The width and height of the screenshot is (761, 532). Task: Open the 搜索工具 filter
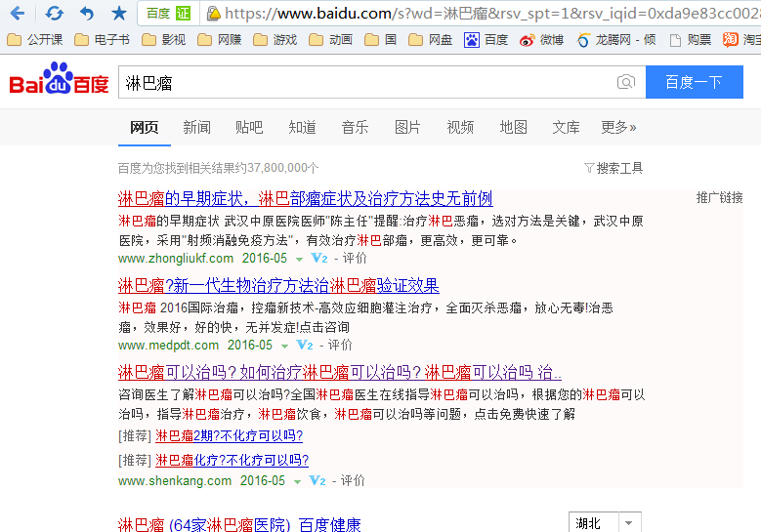point(613,168)
